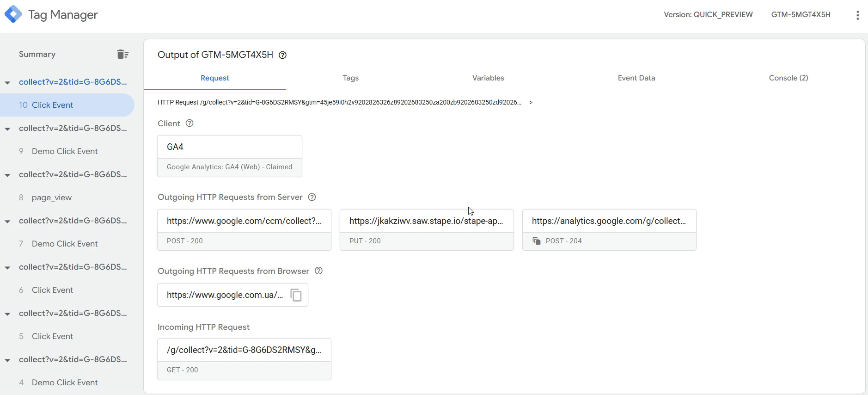
Task: Click the PUT - 200 status text
Action: (x=365, y=241)
